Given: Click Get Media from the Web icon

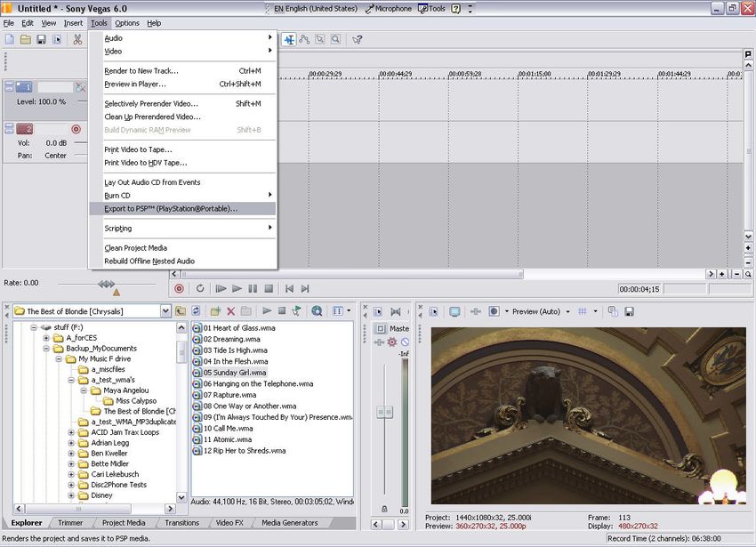Looking at the screenshot, I should tap(317, 311).
